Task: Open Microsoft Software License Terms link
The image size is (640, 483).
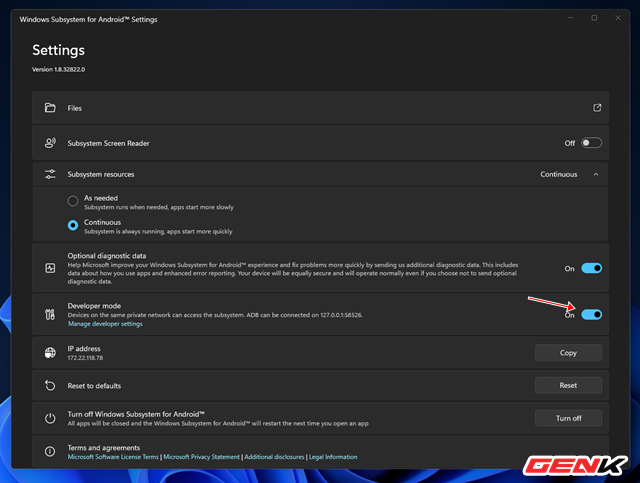Action: (x=113, y=457)
